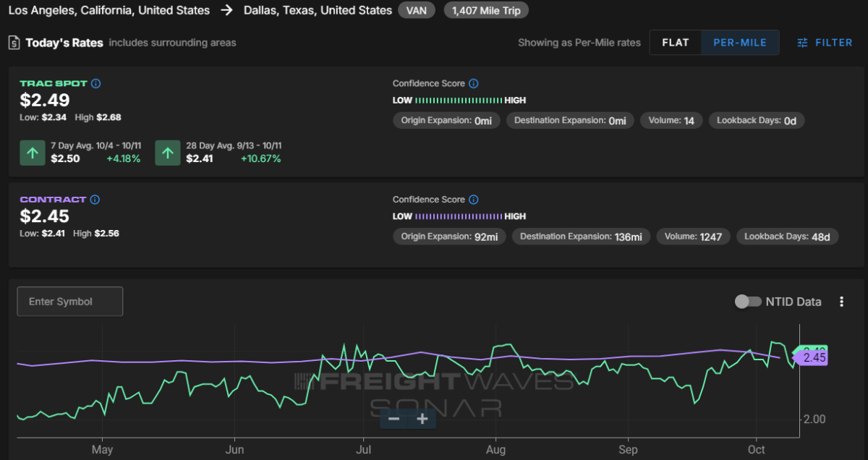Switch rates view to PER-MILE
The image size is (868, 460).
(739, 43)
